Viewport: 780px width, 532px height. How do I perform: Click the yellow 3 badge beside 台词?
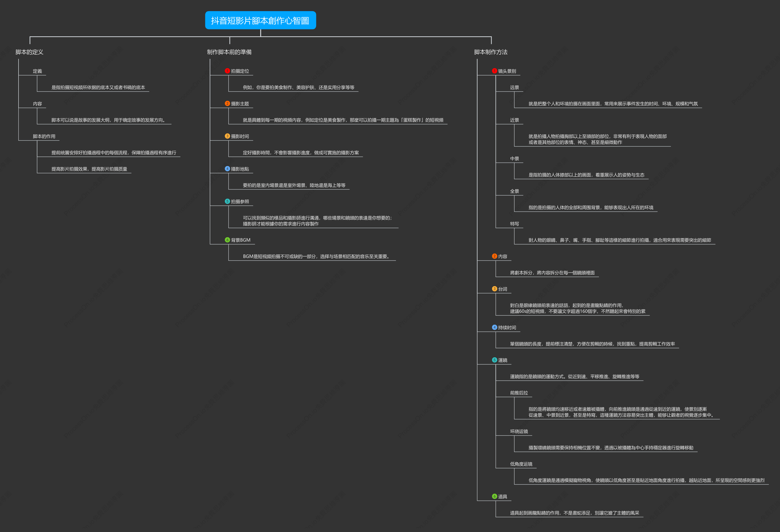click(494, 288)
